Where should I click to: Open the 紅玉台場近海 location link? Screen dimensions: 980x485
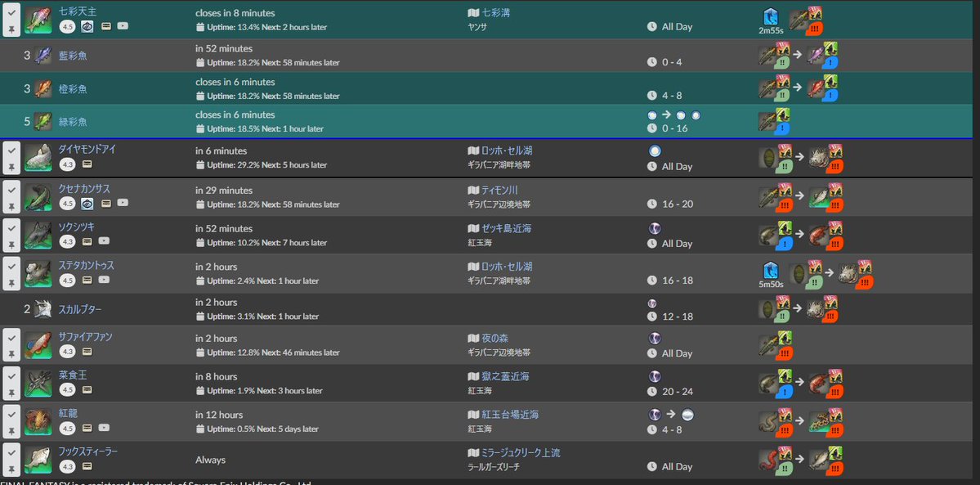pos(510,415)
